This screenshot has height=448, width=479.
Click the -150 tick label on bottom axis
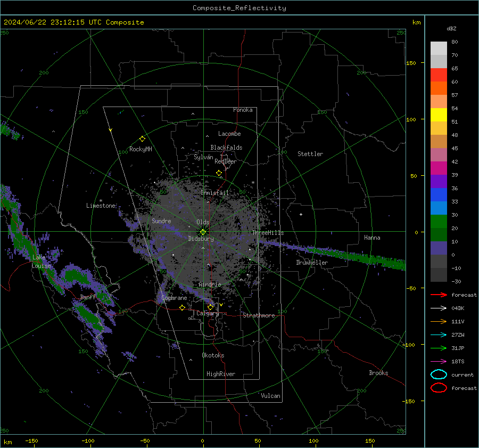point(31,441)
